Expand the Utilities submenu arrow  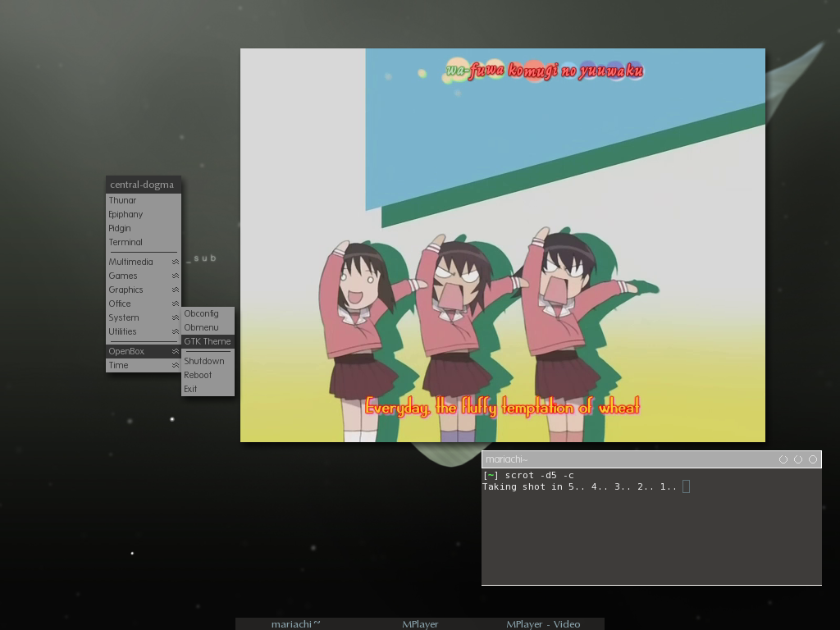tap(176, 331)
